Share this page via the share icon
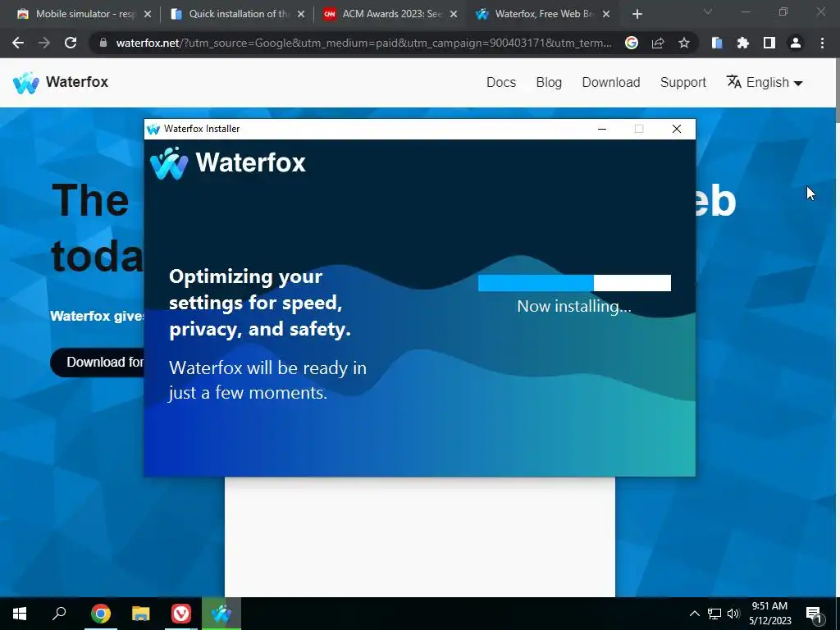The image size is (840, 630). coord(658,43)
